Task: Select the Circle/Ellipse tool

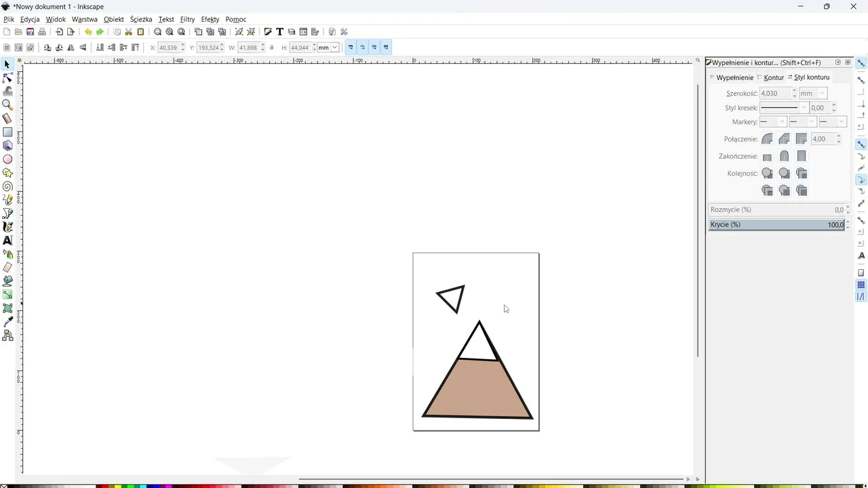Action: point(7,159)
